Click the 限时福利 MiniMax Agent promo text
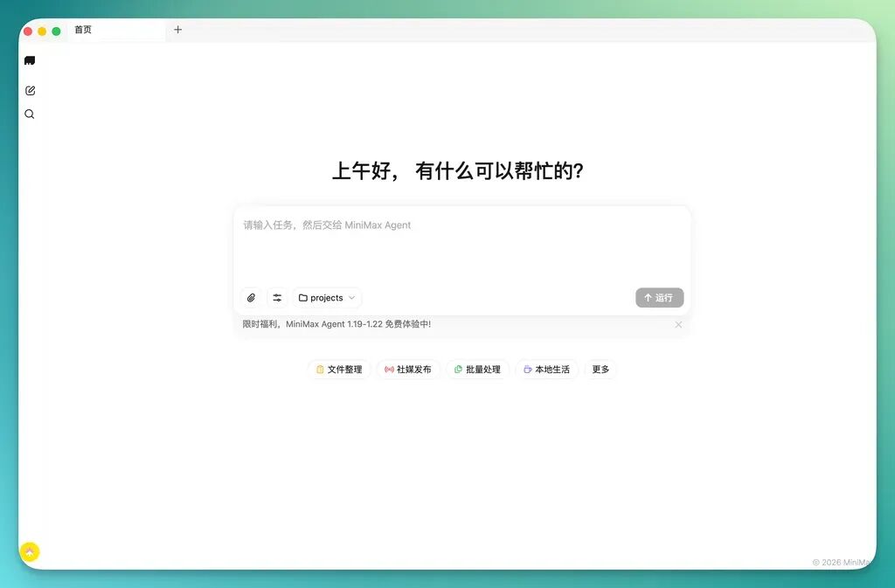895x588 pixels. (336, 324)
